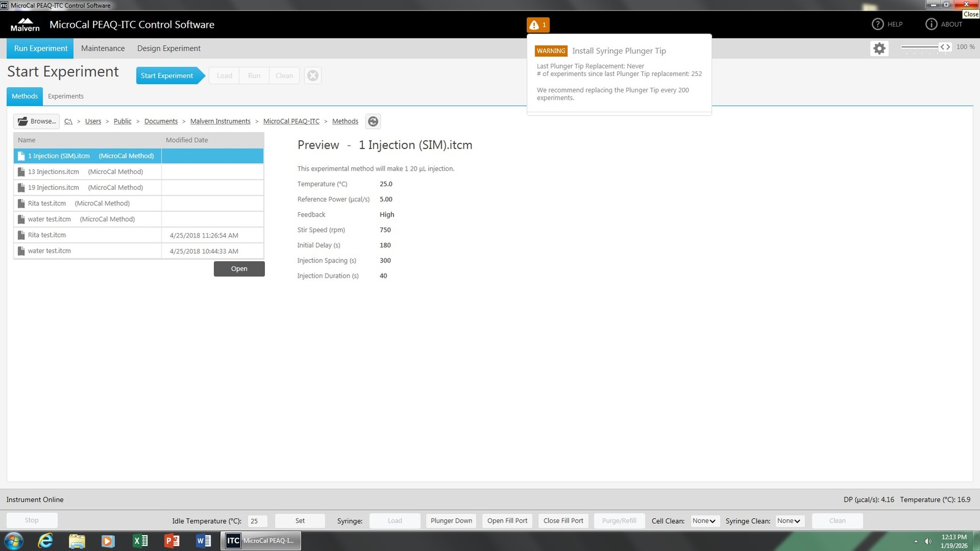Open the Help question mark icon
The height and width of the screenshot is (551, 980).
pos(878,24)
